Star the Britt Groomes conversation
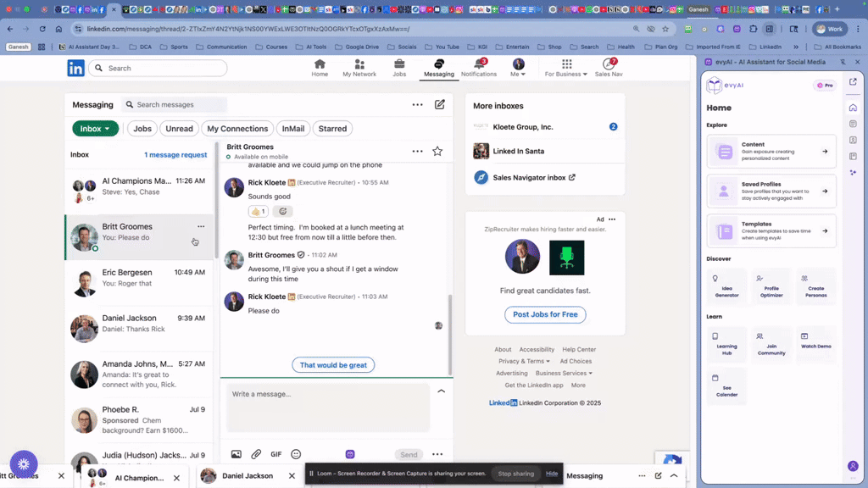Viewport: 868px width, 488px height. click(437, 151)
